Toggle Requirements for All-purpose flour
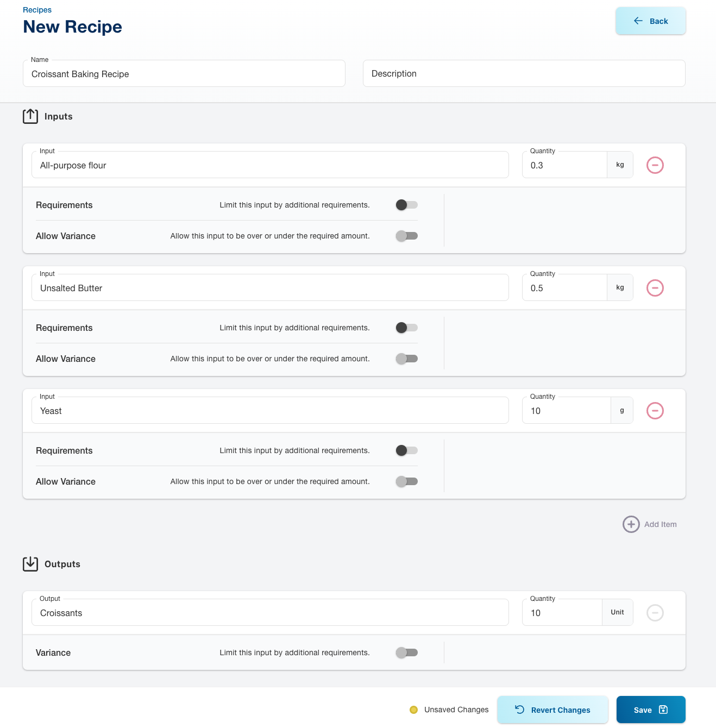The width and height of the screenshot is (716, 728). point(406,205)
